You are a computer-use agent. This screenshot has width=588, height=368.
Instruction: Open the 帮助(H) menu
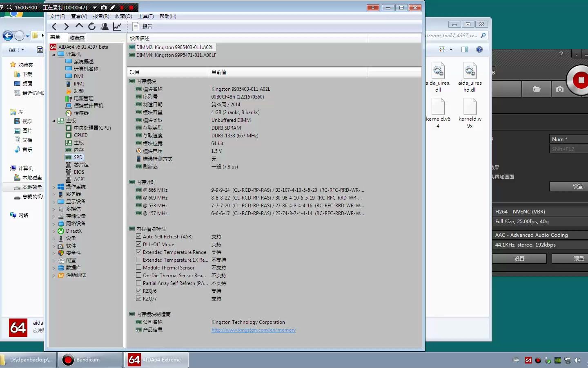(x=168, y=16)
